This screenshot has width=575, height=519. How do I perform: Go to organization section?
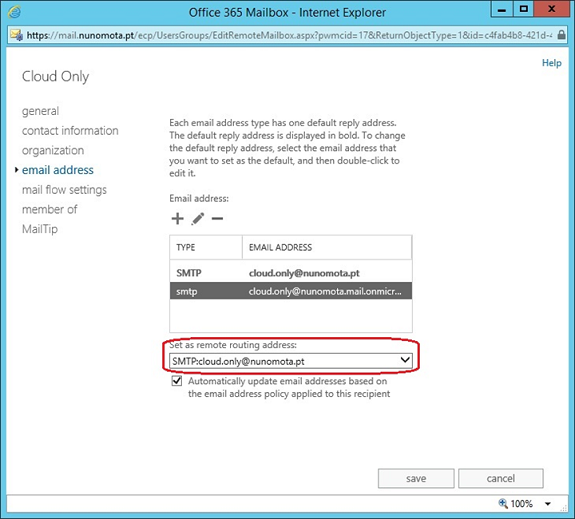coord(53,150)
